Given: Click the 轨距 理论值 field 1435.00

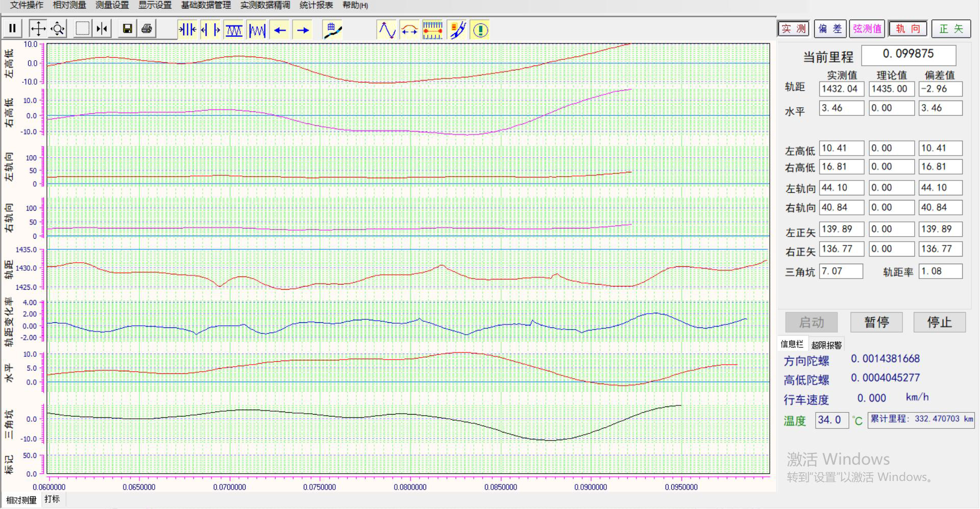Looking at the screenshot, I should click(x=892, y=89).
